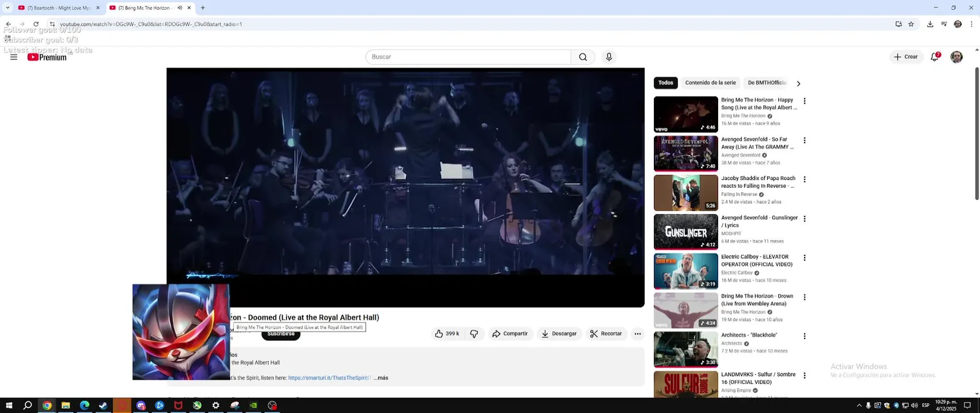The image size is (980, 413).
Task: Open options menu for ELEVATOR OPERATOR video
Action: pos(805,258)
